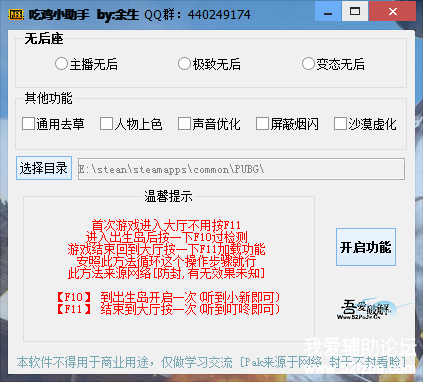Click the 选择目录 button
Viewport: 423px width, 382px height.
point(44,168)
